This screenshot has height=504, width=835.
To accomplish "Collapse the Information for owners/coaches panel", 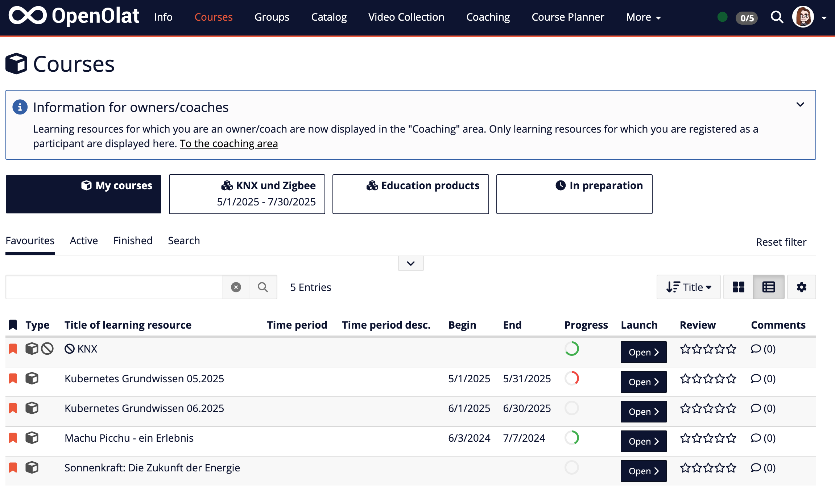I will [x=801, y=105].
